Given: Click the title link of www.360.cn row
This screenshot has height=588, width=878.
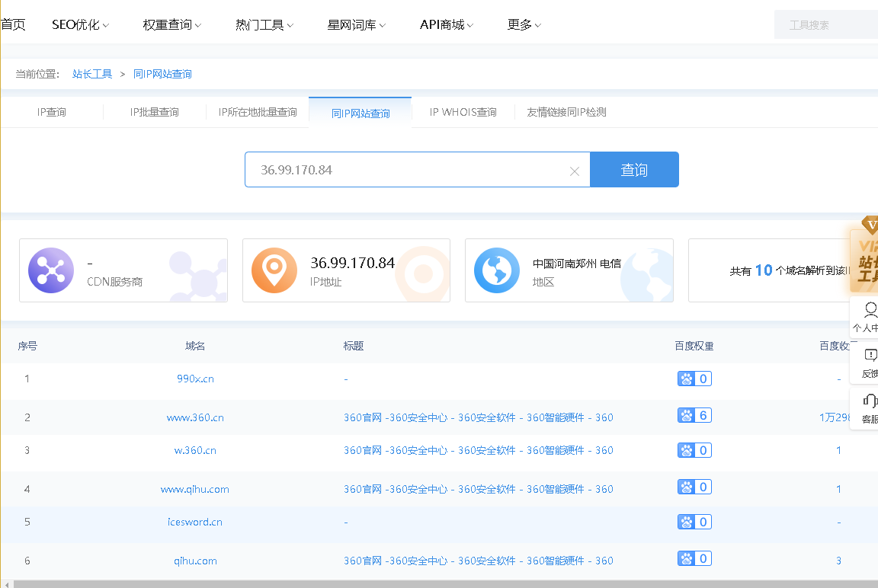Looking at the screenshot, I should (478, 417).
